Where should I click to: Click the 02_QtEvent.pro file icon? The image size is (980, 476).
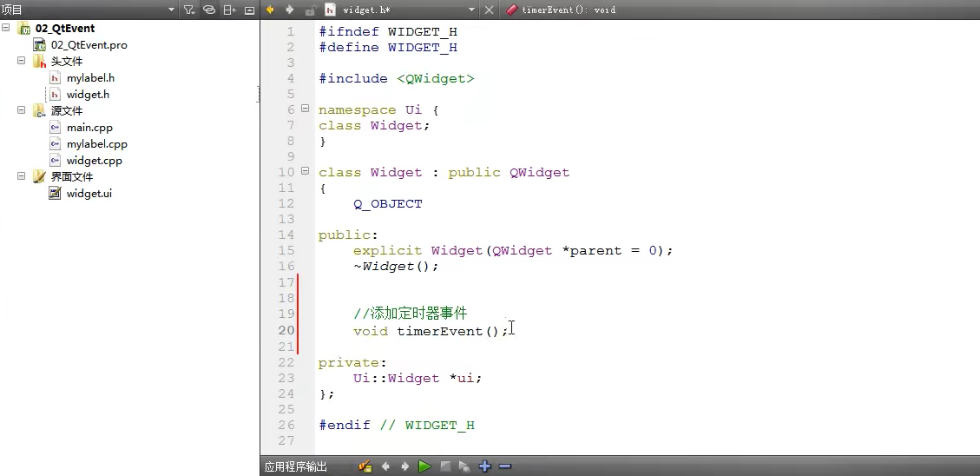pyautogui.click(x=40, y=45)
